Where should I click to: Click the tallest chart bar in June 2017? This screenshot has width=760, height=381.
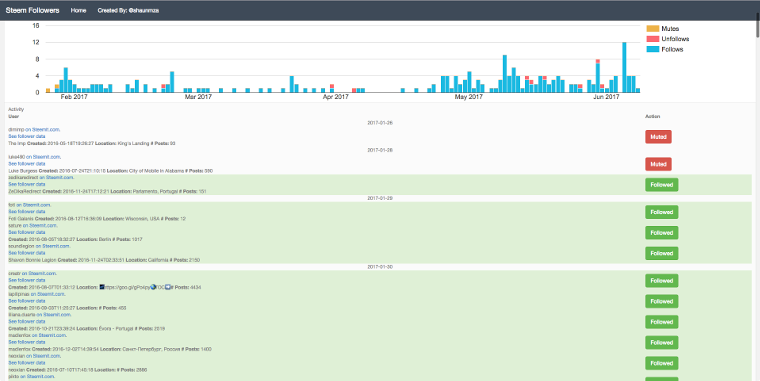pyautogui.click(x=624, y=67)
